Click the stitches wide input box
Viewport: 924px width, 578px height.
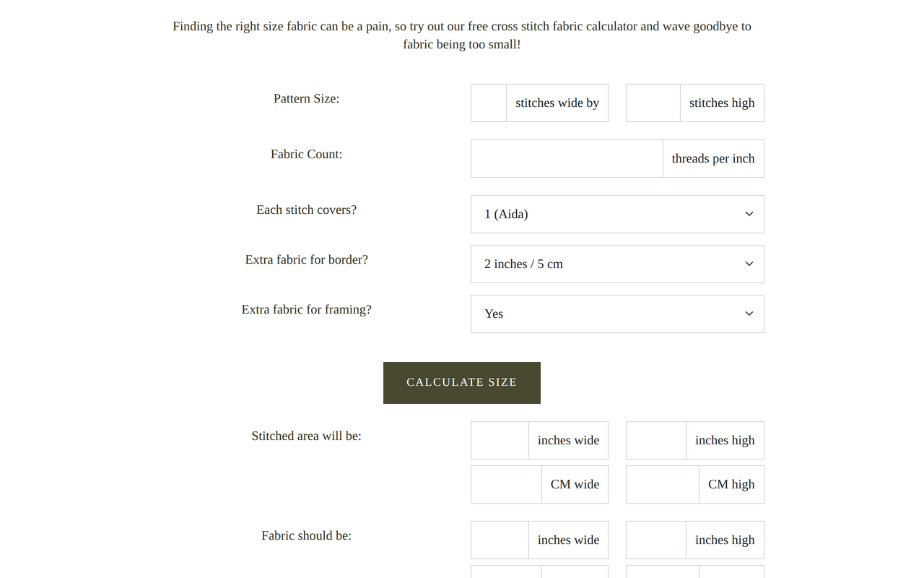click(488, 103)
